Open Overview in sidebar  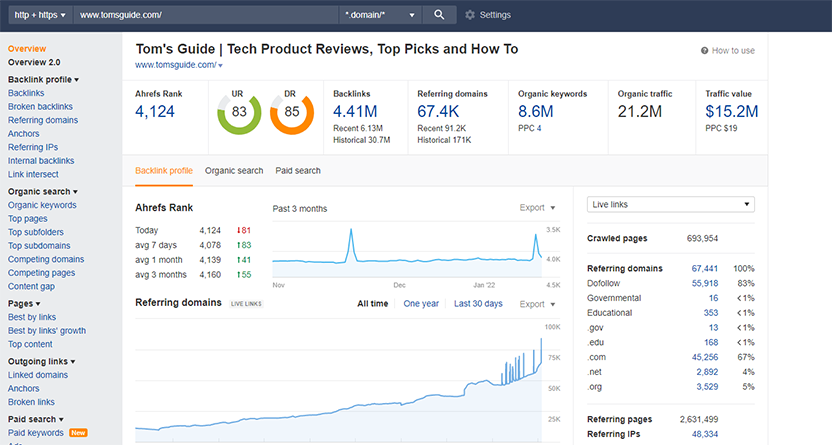click(x=27, y=49)
